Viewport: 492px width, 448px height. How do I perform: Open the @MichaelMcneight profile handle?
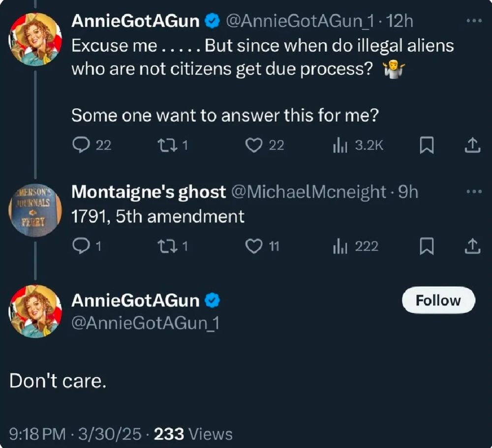pyautogui.click(x=308, y=192)
